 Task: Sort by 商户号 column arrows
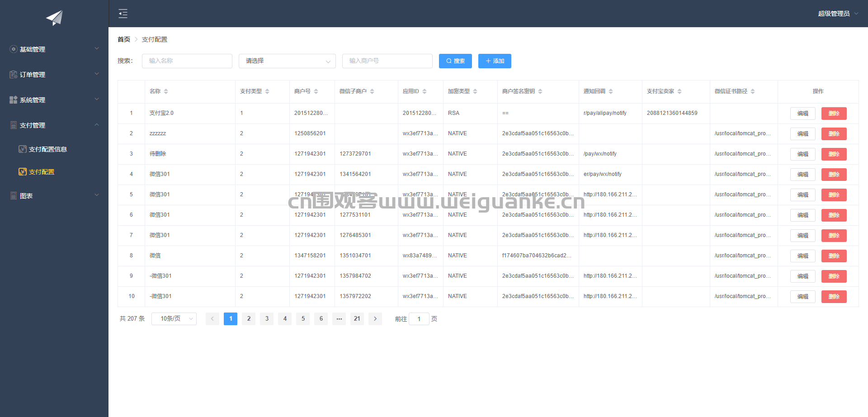pos(316,91)
